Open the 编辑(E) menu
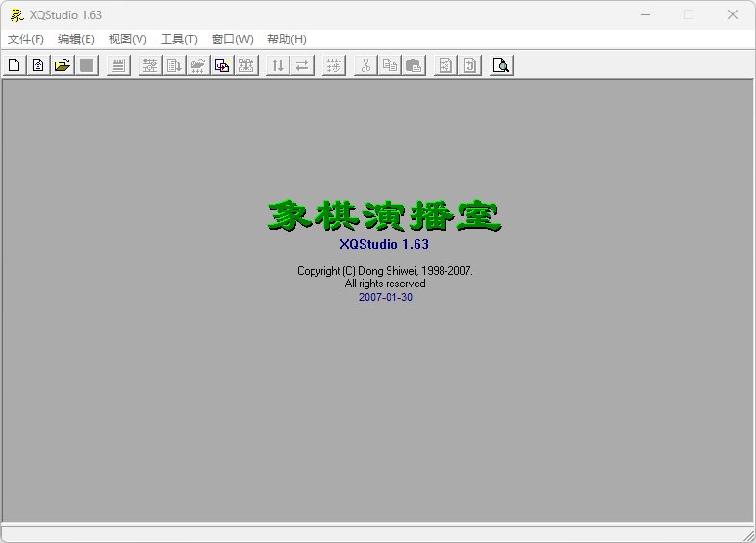Viewport: 756px width, 543px height. tap(76, 39)
